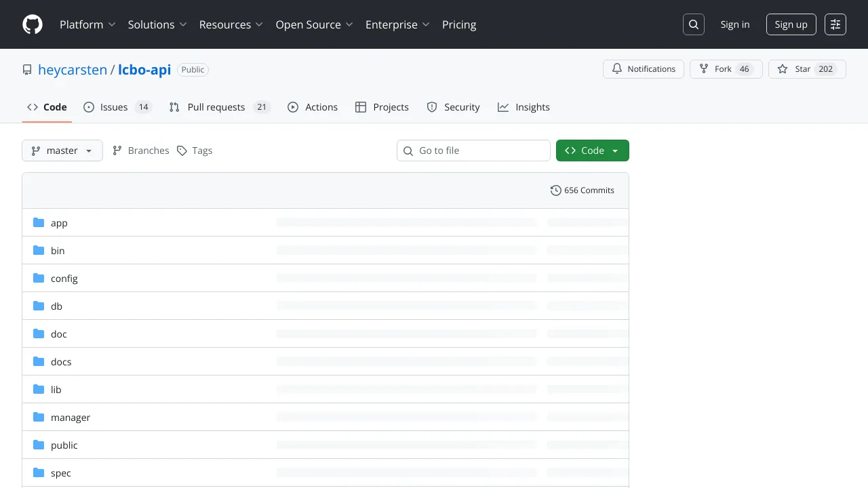Open the search magnifier icon

point(694,24)
